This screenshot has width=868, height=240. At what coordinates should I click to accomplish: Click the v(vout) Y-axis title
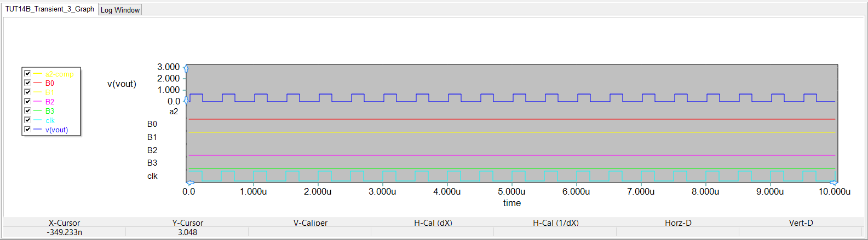point(122,84)
